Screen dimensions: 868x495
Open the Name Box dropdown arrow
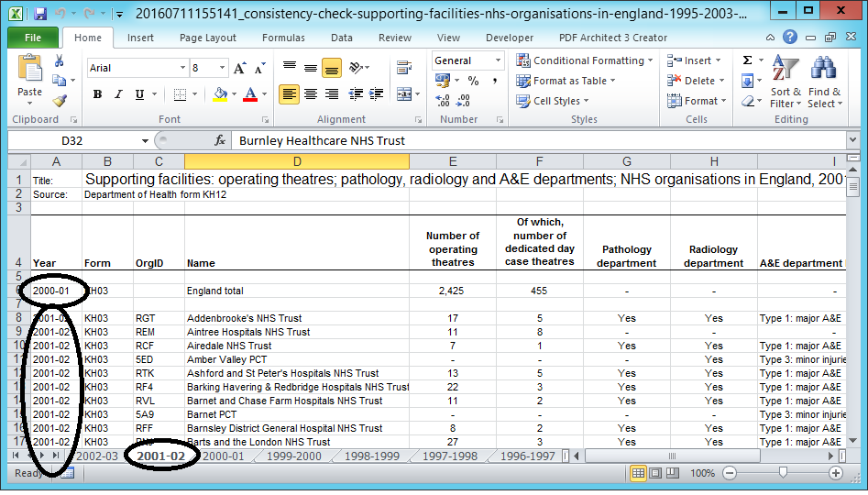pyautogui.click(x=145, y=140)
